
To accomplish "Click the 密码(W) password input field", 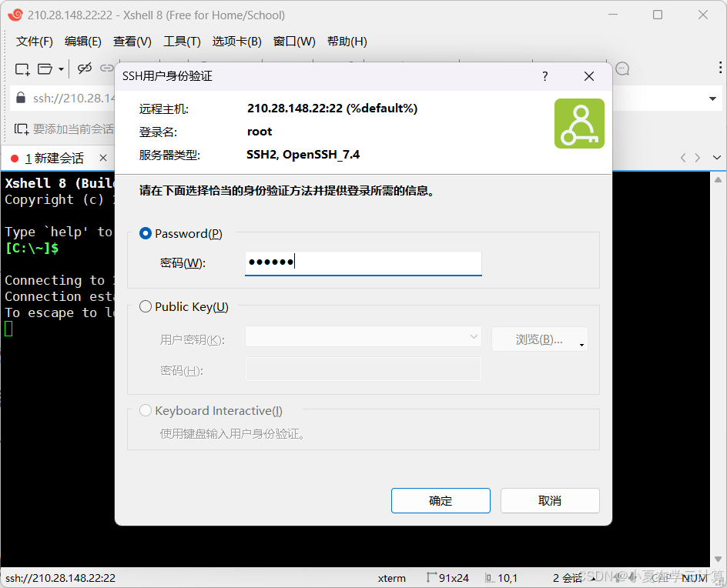I will [x=363, y=262].
